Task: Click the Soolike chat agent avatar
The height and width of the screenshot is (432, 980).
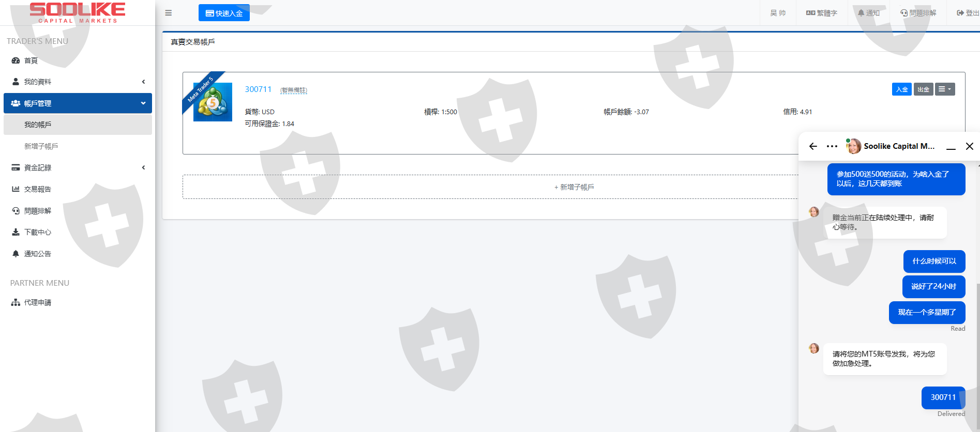Action: 854,146
